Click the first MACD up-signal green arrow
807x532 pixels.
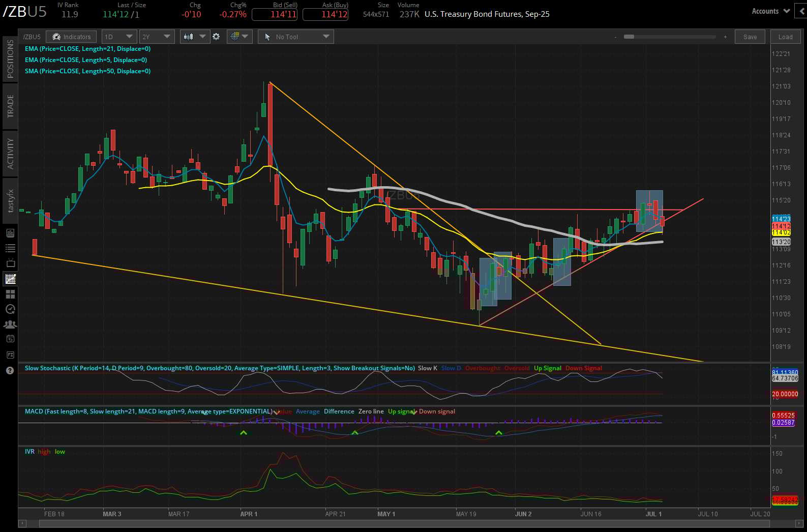(x=244, y=433)
